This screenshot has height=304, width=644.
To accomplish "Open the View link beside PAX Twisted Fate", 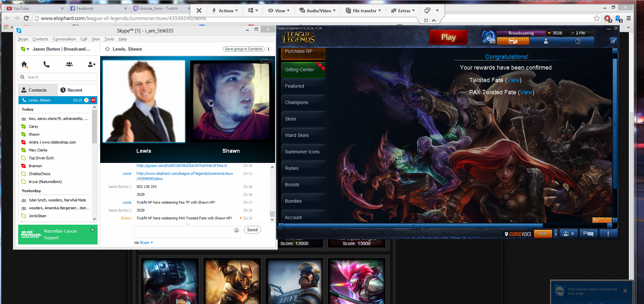I will [526, 92].
